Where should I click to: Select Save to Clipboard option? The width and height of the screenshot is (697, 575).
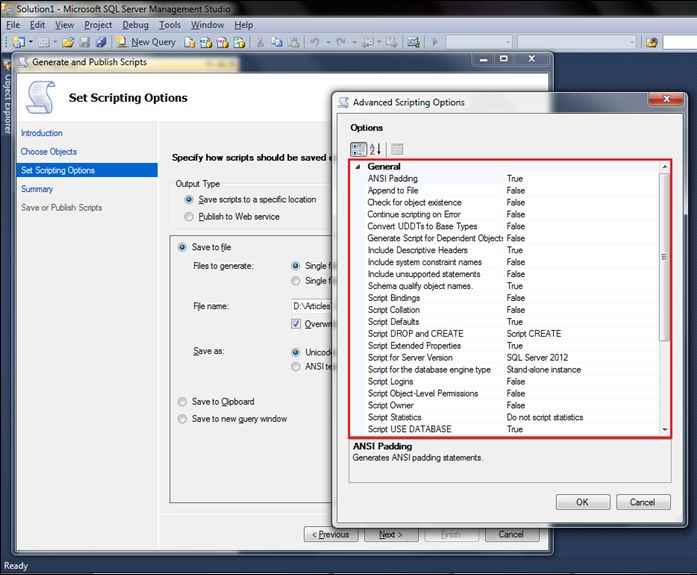(182, 402)
